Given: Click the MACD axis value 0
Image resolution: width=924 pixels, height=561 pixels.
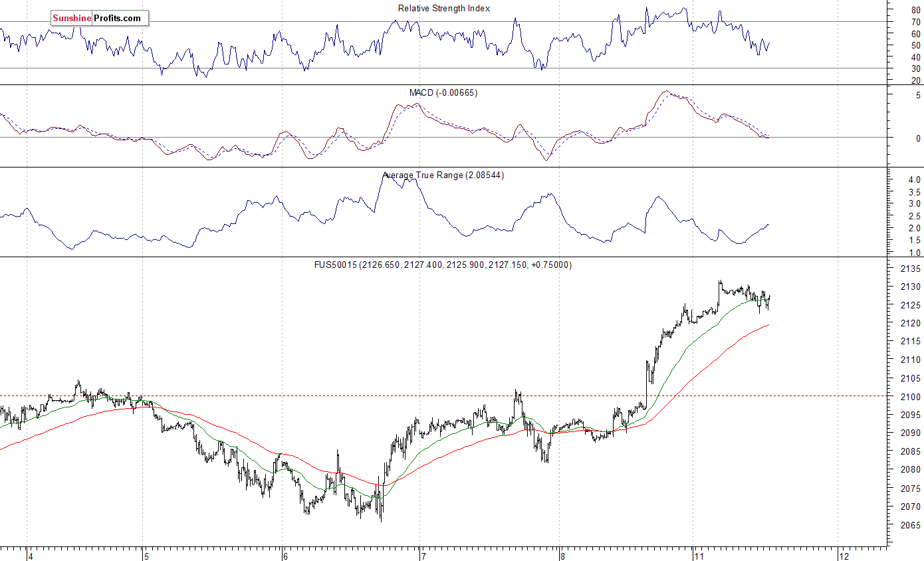Looking at the screenshot, I should [x=918, y=138].
